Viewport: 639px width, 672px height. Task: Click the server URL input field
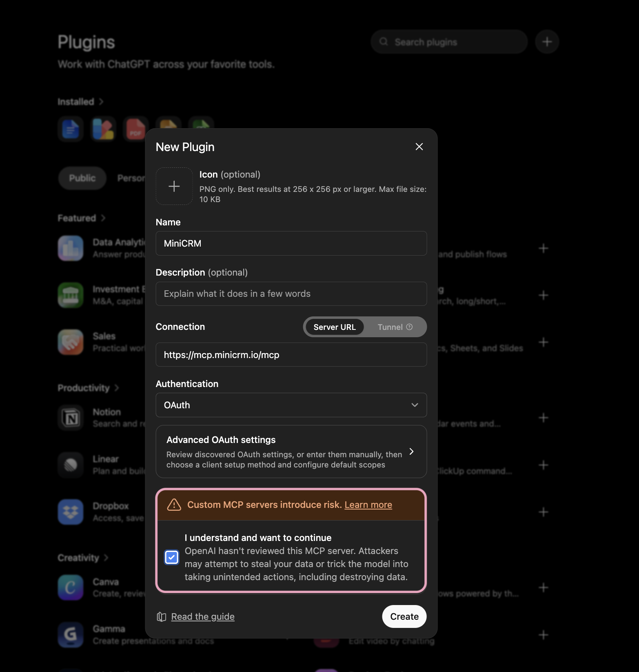pyautogui.click(x=291, y=355)
